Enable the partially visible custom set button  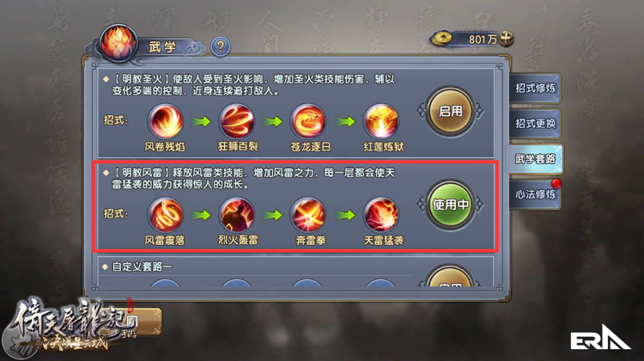[x=451, y=277]
